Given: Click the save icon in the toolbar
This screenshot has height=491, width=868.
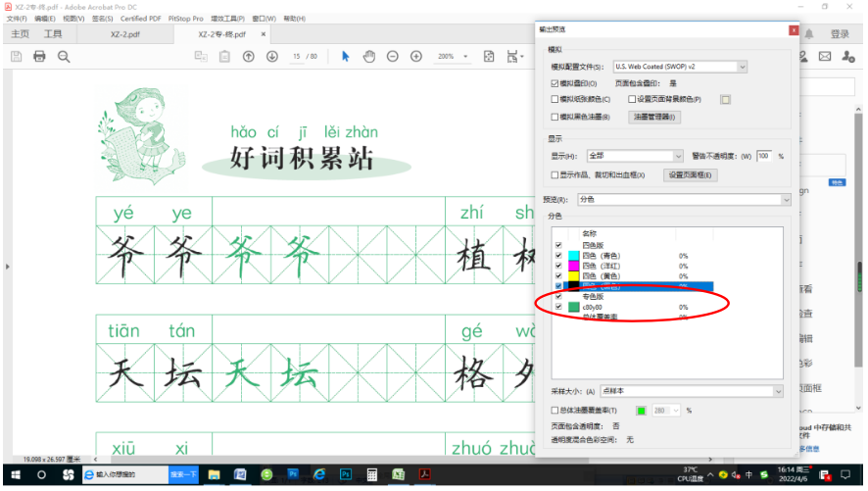Looking at the screenshot, I should tap(17, 57).
